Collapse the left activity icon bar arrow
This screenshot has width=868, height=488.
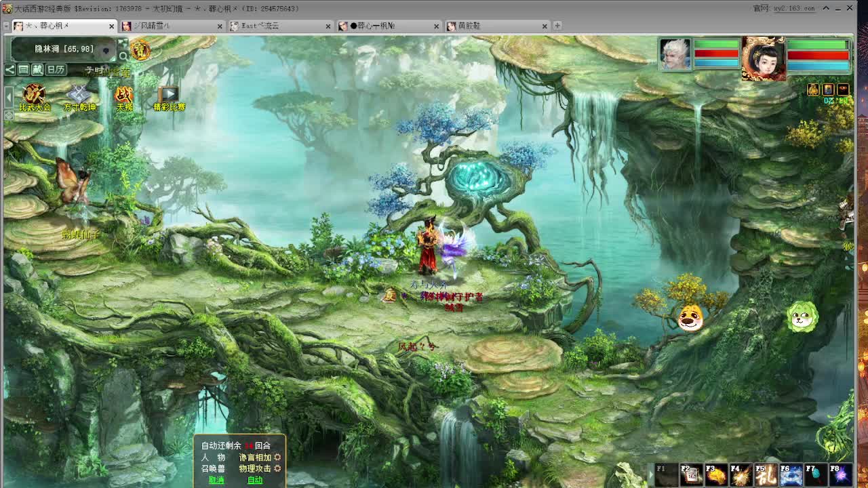[x=9, y=96]
